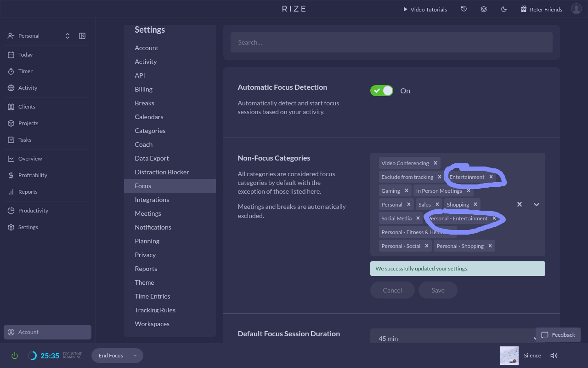588x368 pixels.
Task: Collapse the sidebar with panel icon
Action: click(x=82, y=36)
